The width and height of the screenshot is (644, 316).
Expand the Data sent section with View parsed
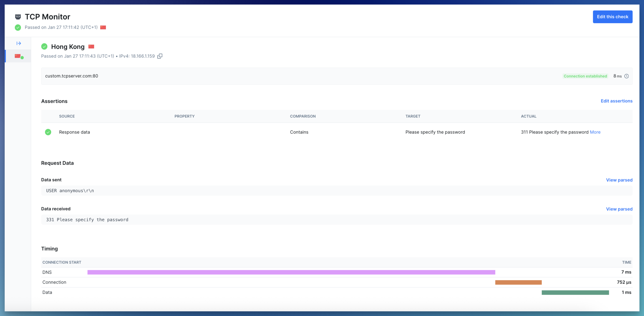[x=619, y=180]
